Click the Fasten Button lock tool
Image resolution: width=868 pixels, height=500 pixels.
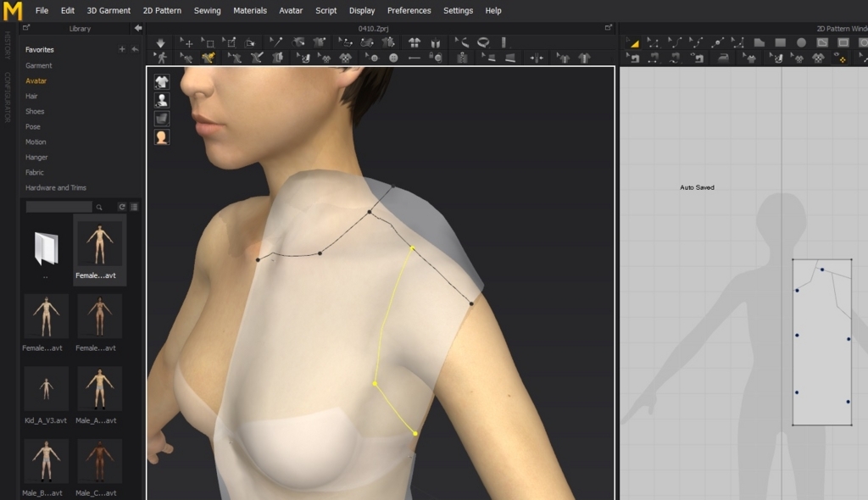[435, 58]
